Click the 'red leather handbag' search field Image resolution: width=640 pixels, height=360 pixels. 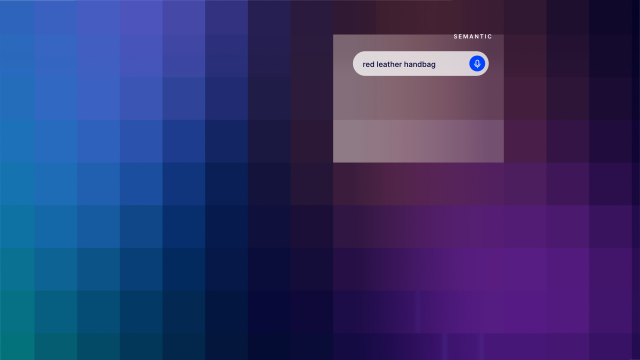point(421,64)
